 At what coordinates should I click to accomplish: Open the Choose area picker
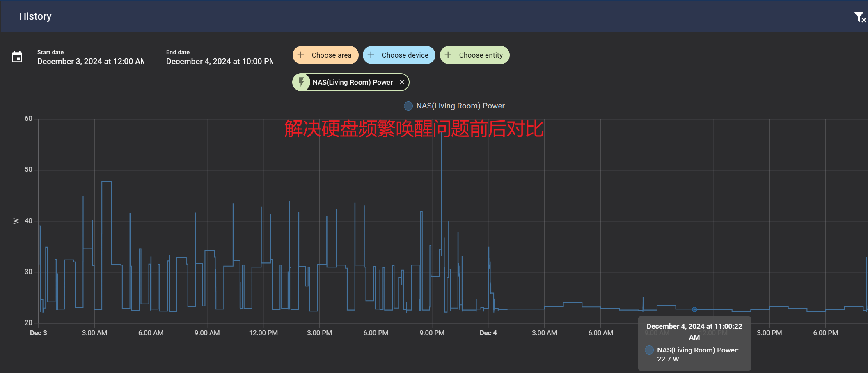click(x=331, y=55)
